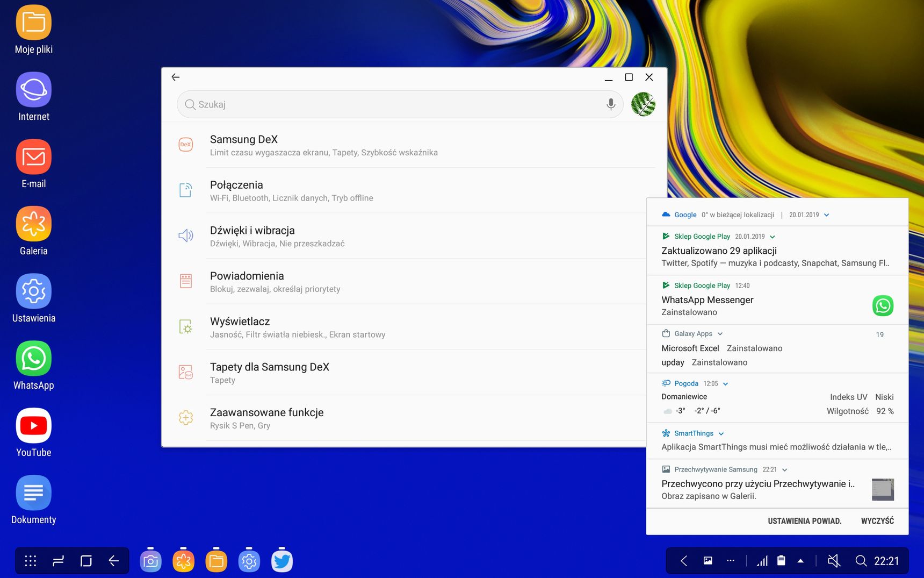Open more notifications ellipsis in tray
Screen dimensions: 924x578
point(731,561)
